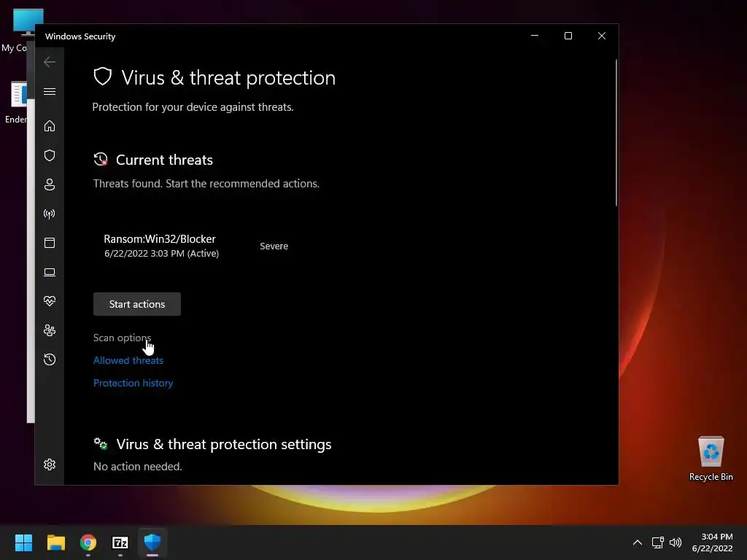Screen dimensions: 747x560
Task: Click Windows Security taskbar icon
Action: click(x=152, y=542)
